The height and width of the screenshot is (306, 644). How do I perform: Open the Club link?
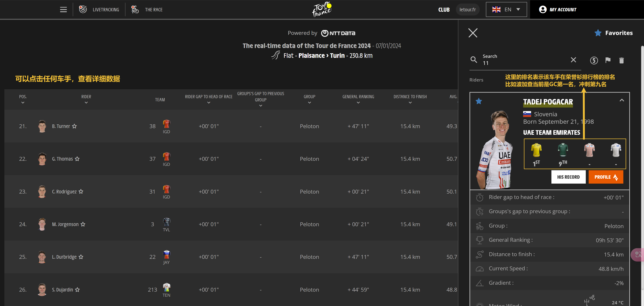[x=444, y=10]
